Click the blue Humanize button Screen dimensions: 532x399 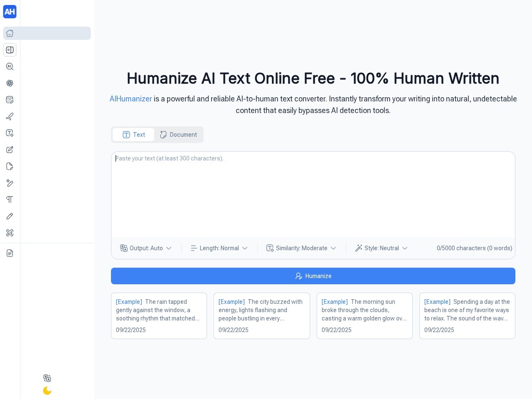(313, 276)
